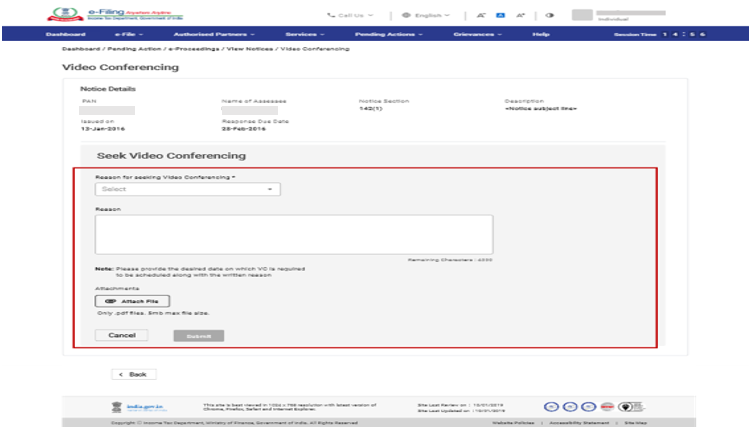The height and width of the screenshot is (430, 751).
Task: Expand the reason for seeking Video Conferencing select
Action: tap(187, 189)
